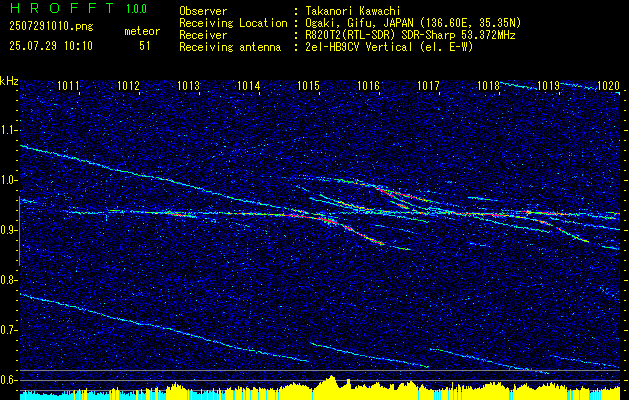Click the 1018 time marker
Screen dimensions: 629x400
click(x=489, y=85)
